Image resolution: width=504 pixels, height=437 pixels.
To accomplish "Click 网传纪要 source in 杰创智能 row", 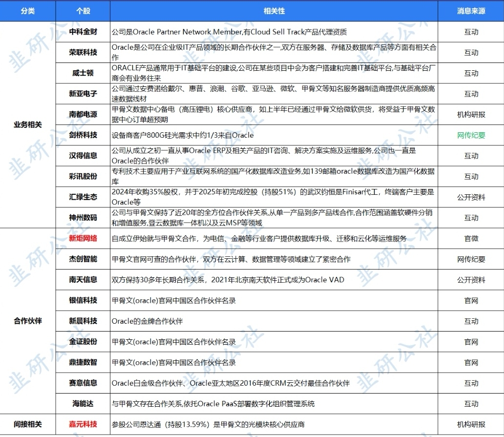I will pos(471,259).
